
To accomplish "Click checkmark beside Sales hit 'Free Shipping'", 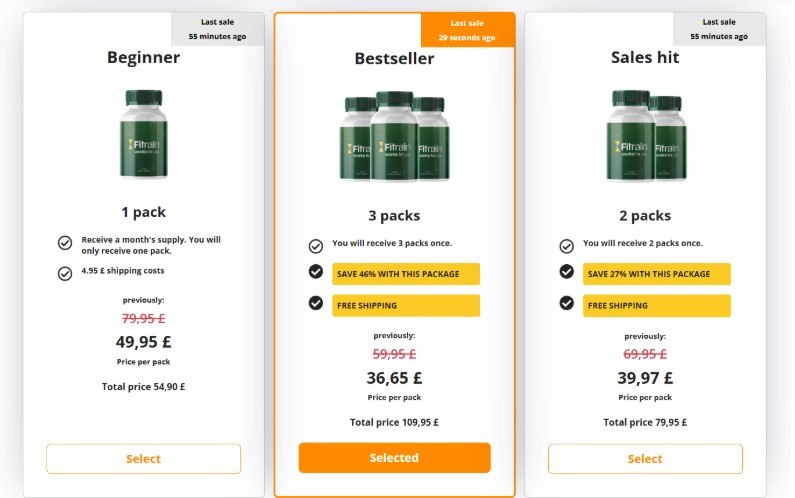I will (x=567, y=304).
